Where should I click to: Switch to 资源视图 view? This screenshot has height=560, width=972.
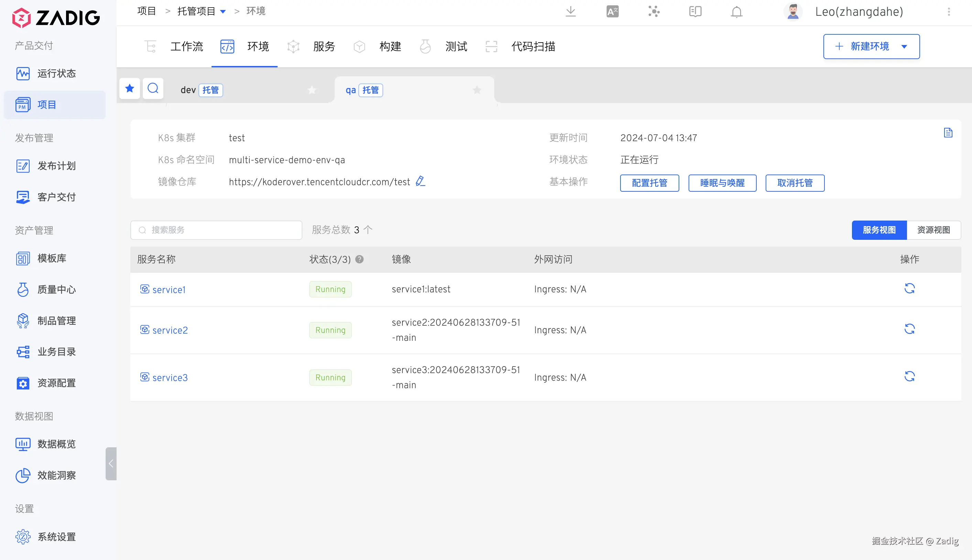(933, 230)
